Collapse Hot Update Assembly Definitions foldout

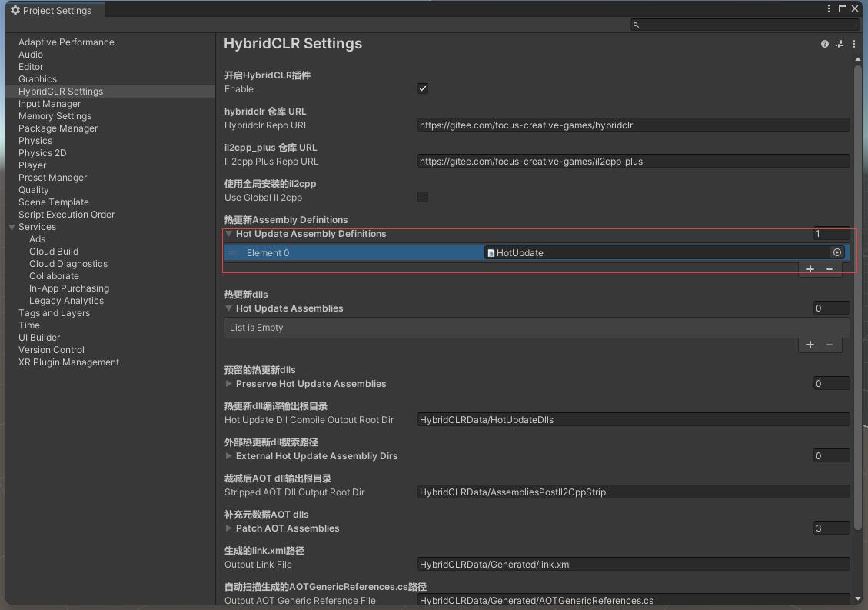point(229,234)
